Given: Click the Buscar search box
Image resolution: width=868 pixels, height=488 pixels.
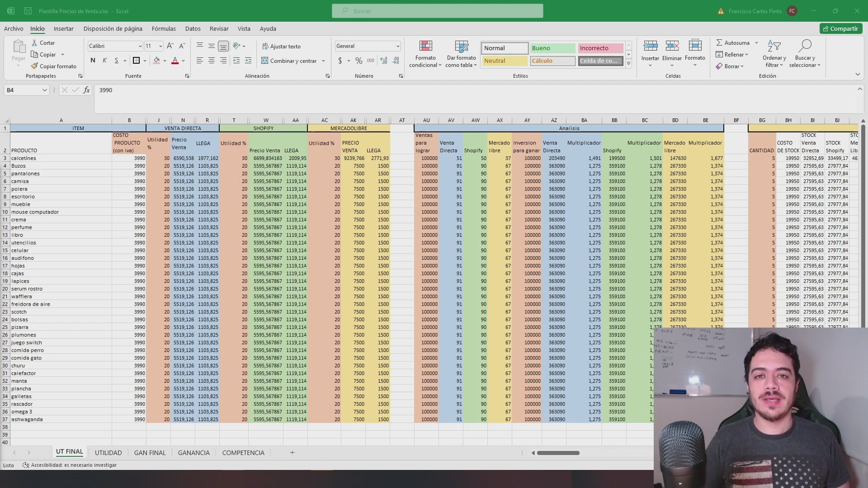Looking at the screenshot, I should (437, 11).
